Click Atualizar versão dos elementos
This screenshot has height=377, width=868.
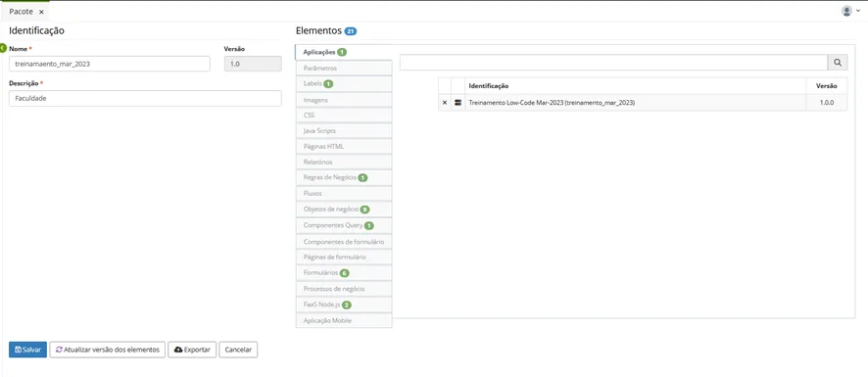[108, 350]
